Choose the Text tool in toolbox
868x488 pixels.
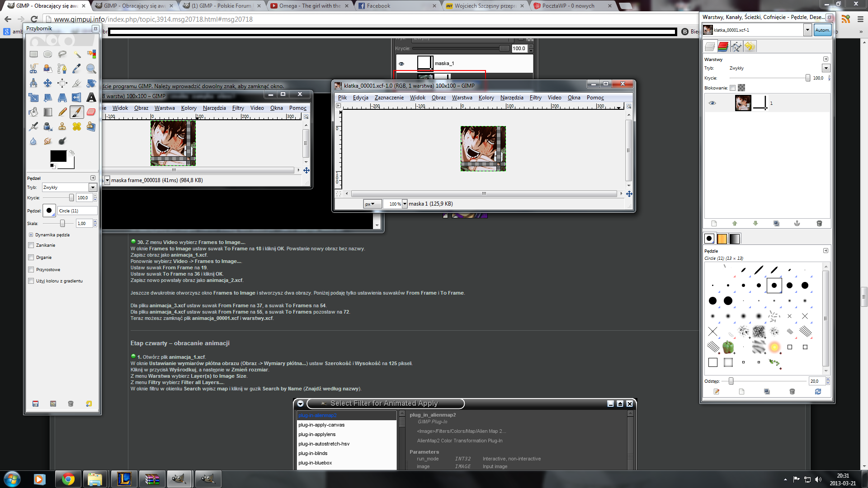click(91, 98)
